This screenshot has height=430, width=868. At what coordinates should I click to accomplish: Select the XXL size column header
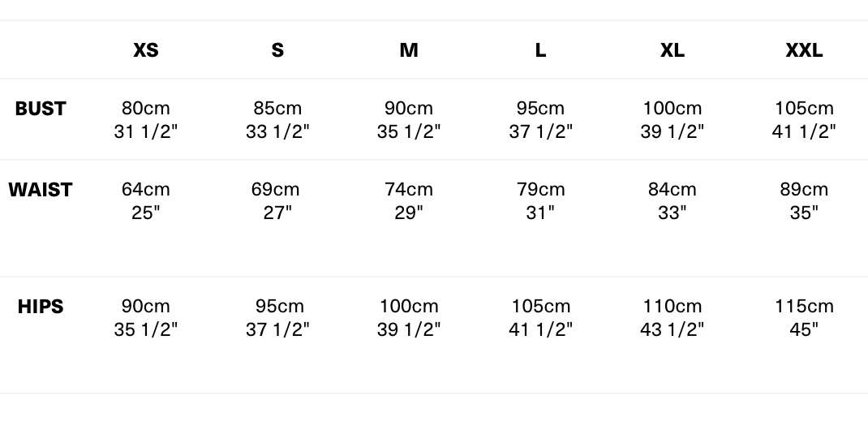point(804,50)
